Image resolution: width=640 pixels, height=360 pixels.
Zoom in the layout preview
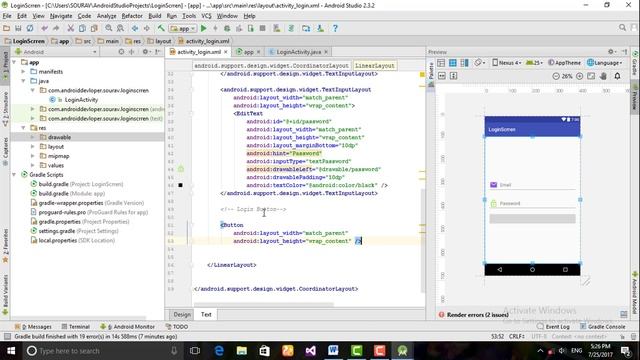click(579, 76)
